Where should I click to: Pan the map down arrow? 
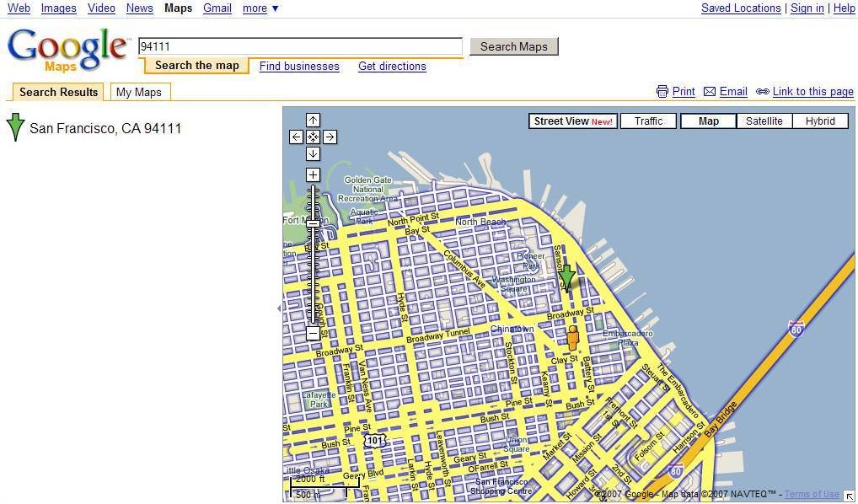coord(313,153)
